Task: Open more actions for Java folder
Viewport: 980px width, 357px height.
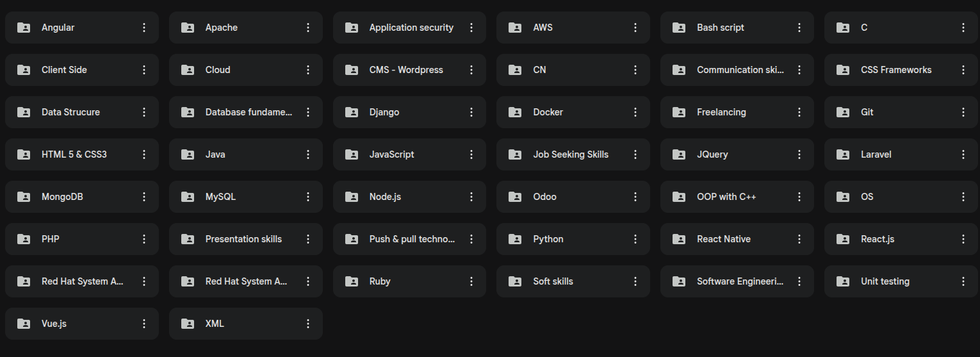Action: pyautogui.click(x=308, y=154)
